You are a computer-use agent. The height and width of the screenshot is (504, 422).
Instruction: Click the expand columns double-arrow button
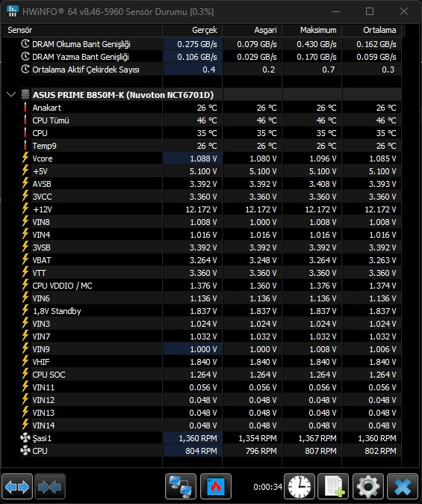pos(17,487)
